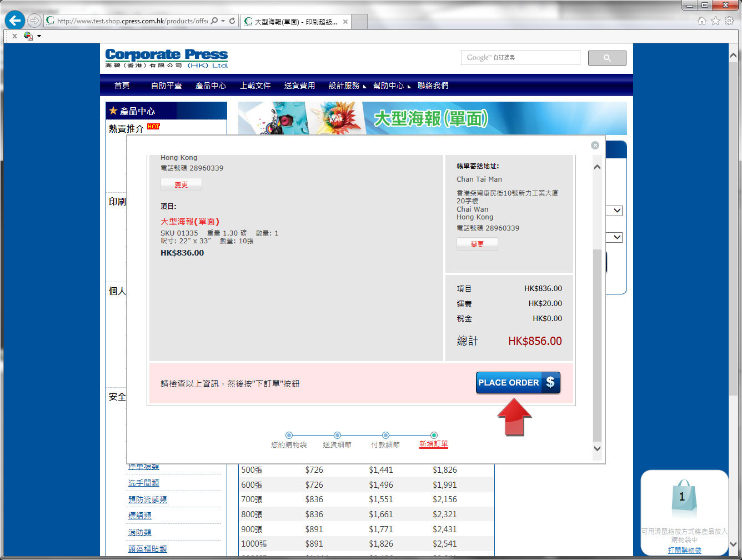This screenshot has width=742, height=560.
Task: Open the shopping bag icon with 1 item
Action: point(682,498)
